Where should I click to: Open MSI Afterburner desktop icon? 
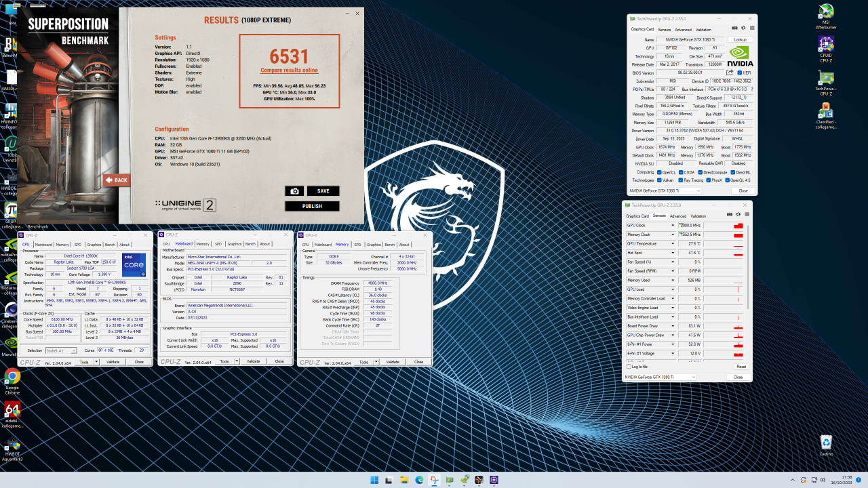pos(826,15)
